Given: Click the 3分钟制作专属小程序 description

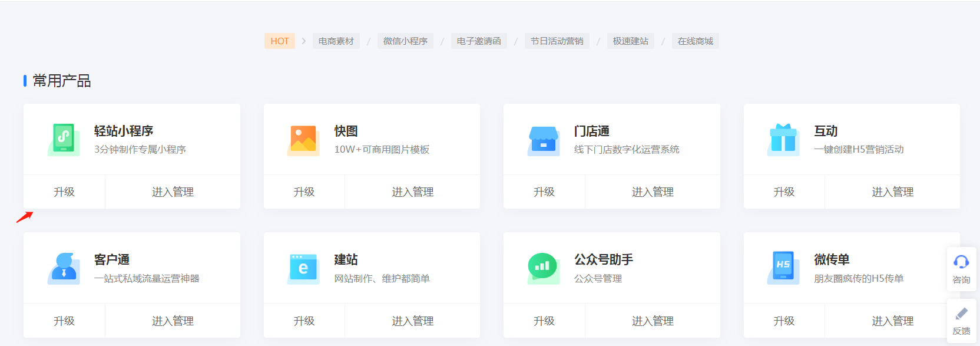Looking at the screenshot, I should coord(140,150).
